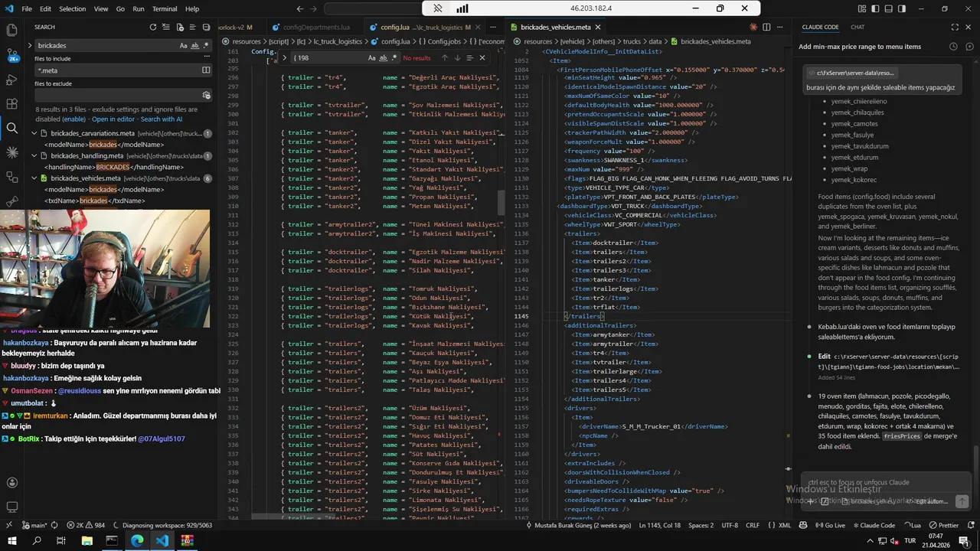
Task: Open Visual Studio Code from Windows taskbar
Action: [x=162, y=540]
